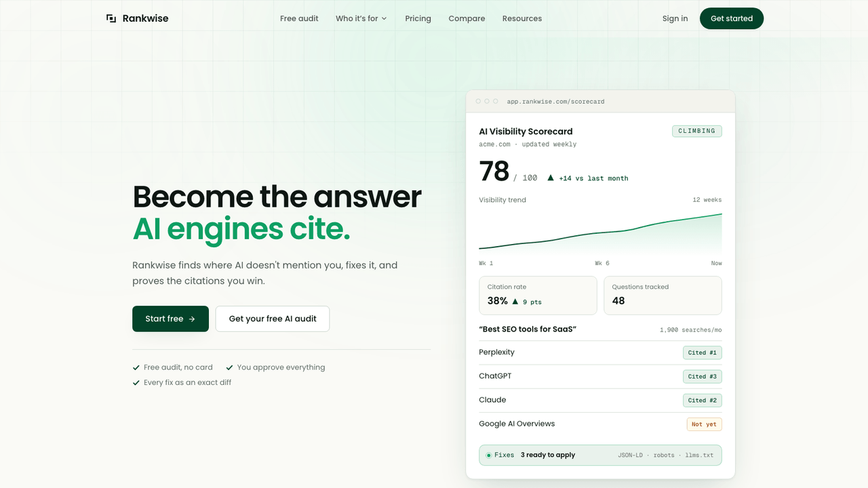
Task: Click the Not yet badge
Action: coord(704,424)
